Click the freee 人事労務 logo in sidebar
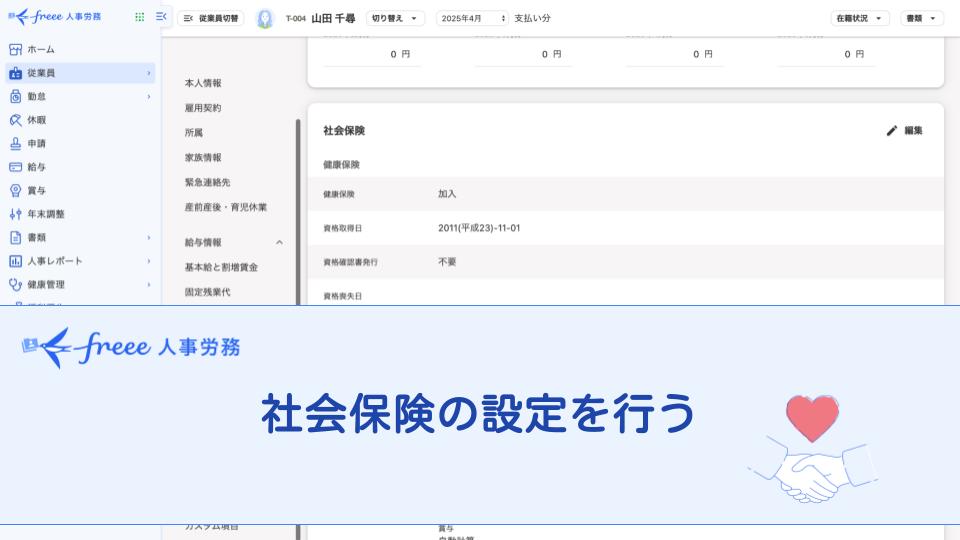This screenshot has height=540, width=960. coord(54,17)
